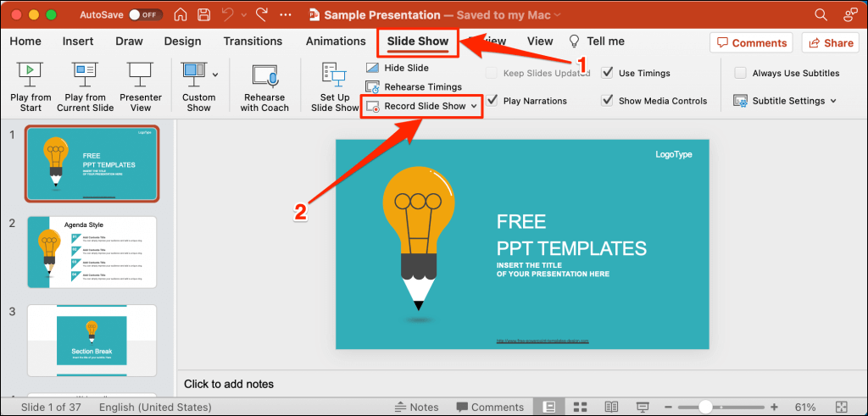Select Section Break slide 3 thumbnail
This screenshot has height=416, width=868.
pyautogui.click(x=92, y=341)
